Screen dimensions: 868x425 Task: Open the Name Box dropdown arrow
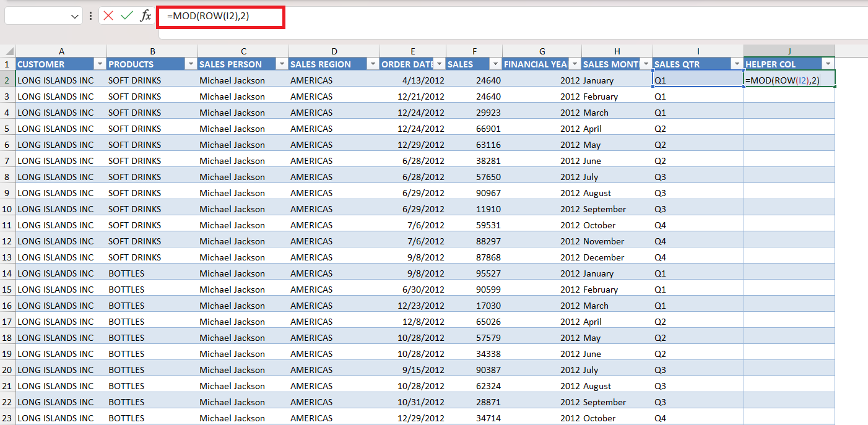click(75, 16)
